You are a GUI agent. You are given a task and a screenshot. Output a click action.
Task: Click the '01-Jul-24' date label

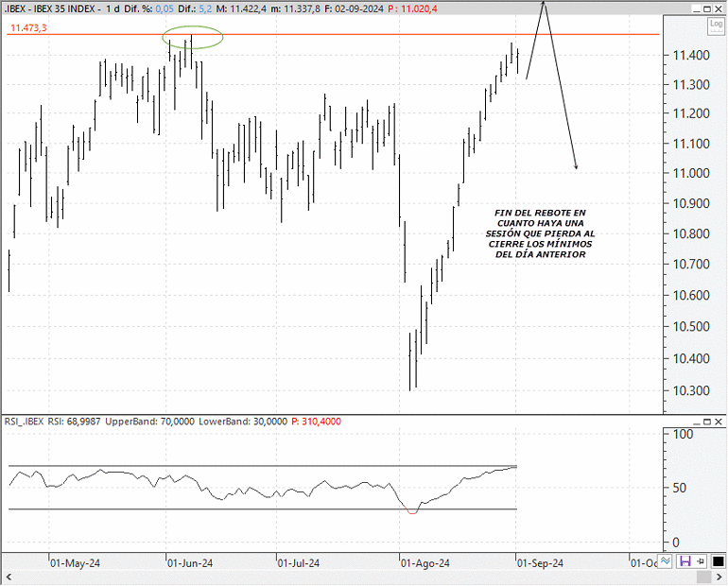pos(299,563)
